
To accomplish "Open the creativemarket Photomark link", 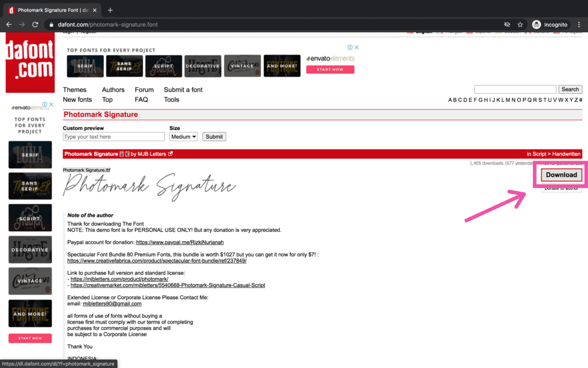I will [x=168, y=285].
